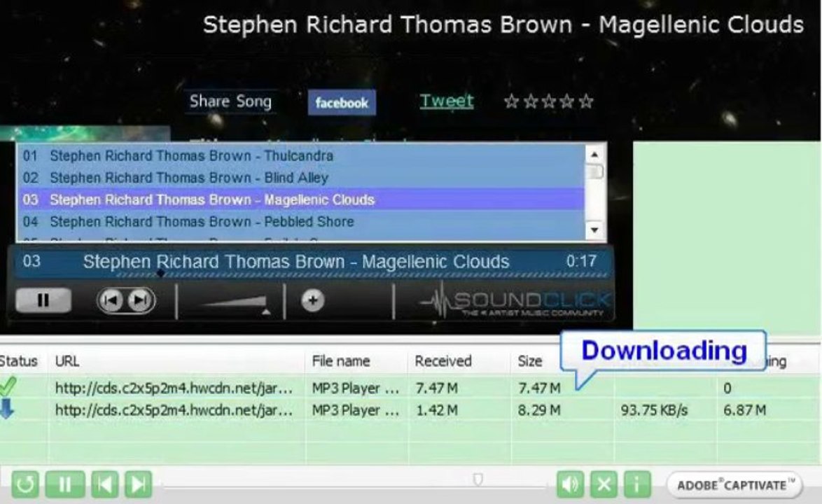Rate the song five stars

[586, 101]
